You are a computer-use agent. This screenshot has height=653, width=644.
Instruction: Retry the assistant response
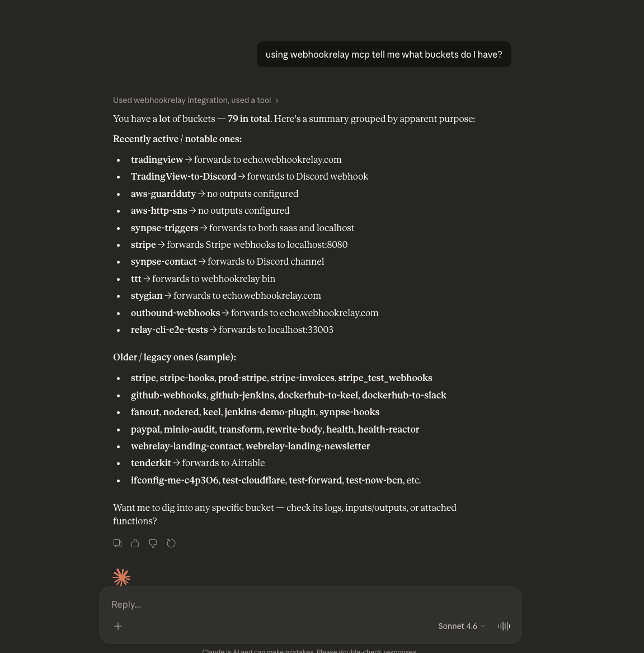coord(171,543)
